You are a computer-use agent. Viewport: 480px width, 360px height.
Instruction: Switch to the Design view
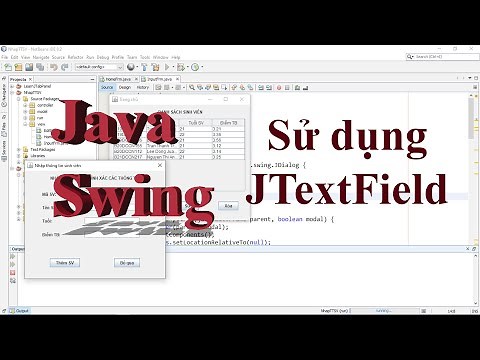point(125,88)
